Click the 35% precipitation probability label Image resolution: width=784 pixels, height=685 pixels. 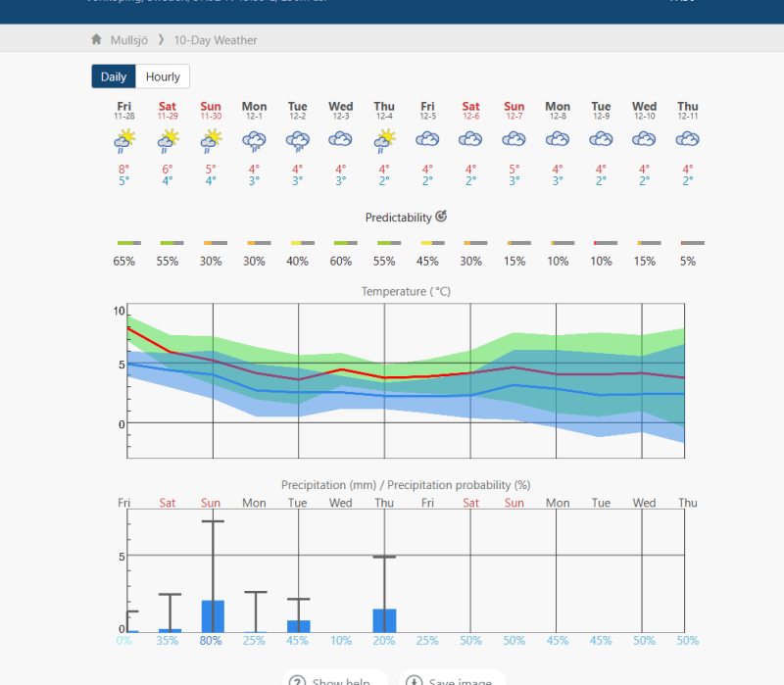168,641
